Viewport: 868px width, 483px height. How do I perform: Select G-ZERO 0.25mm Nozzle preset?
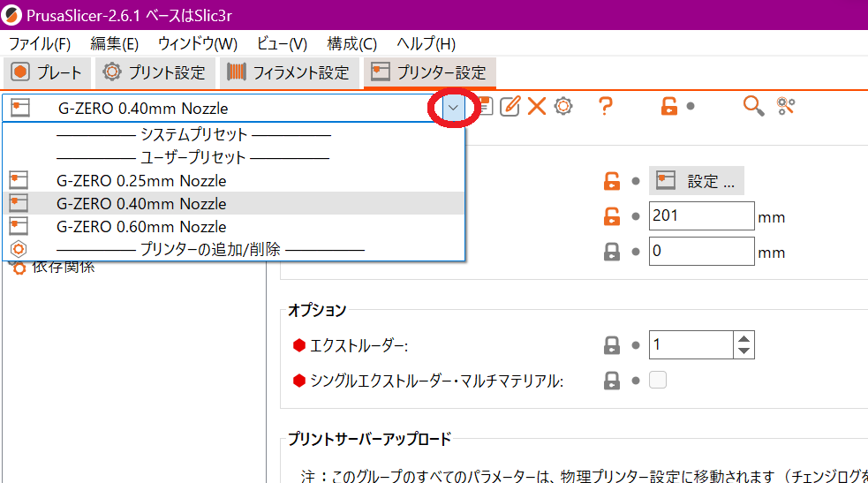(x=234, y=181)
